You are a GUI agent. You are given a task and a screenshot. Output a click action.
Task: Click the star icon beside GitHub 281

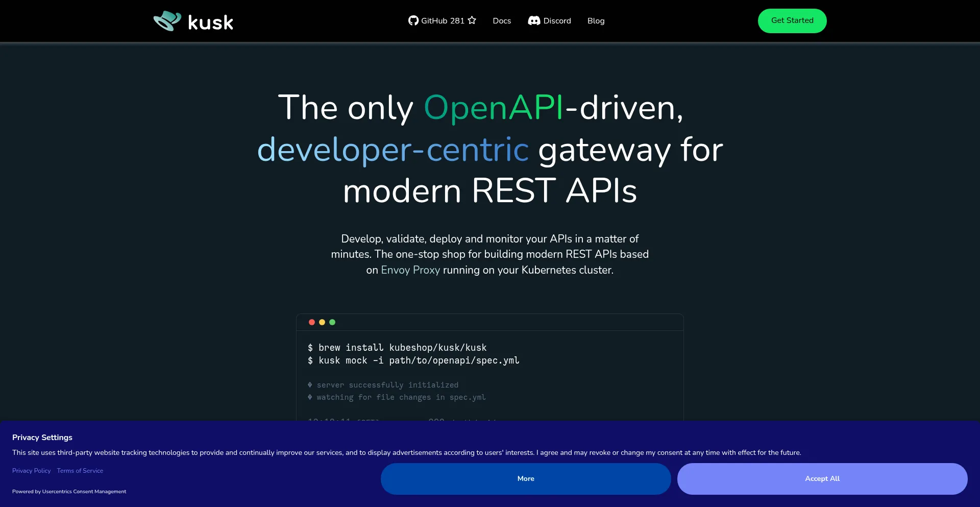[x=472, y=20]
